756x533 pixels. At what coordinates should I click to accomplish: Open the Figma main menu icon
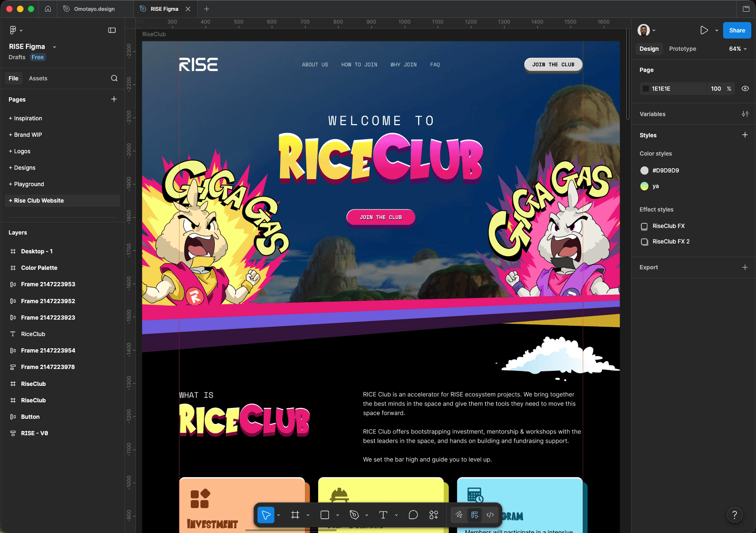coord(13,30)
